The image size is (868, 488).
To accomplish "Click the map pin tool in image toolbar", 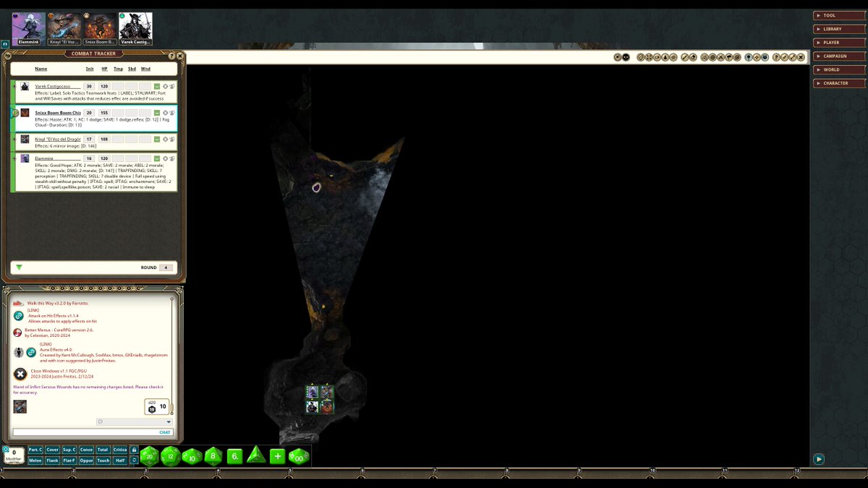I will pyautogui.click(x=641, y=57).
